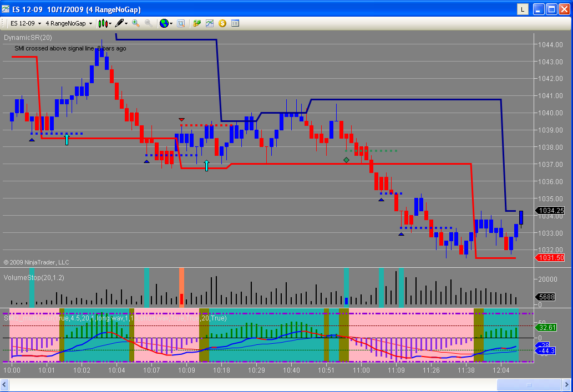Click the 20000 volume axis label
The image size is (573, 392).
[x=548, y=279]
